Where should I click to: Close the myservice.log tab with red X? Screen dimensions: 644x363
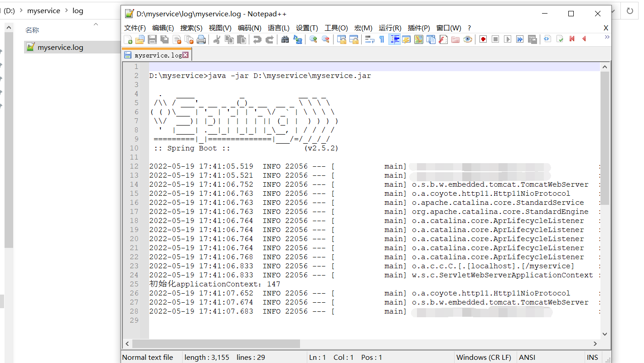coord(185,55)
